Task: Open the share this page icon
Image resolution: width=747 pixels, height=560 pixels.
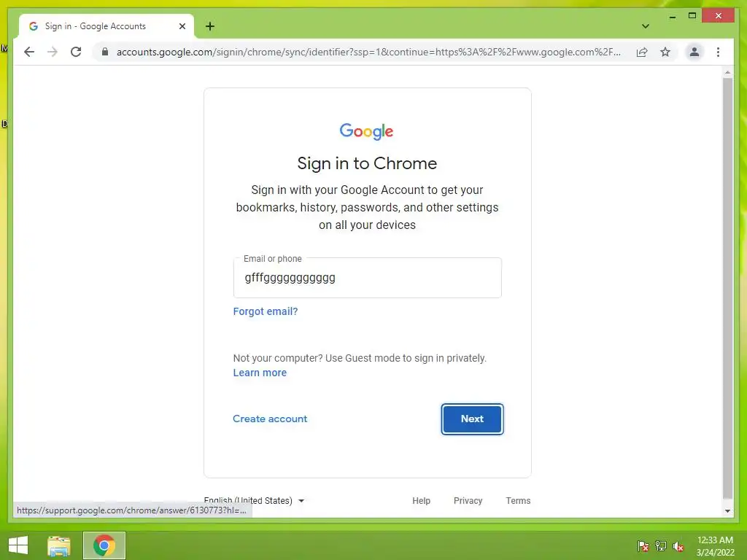Action: (642, 52)
